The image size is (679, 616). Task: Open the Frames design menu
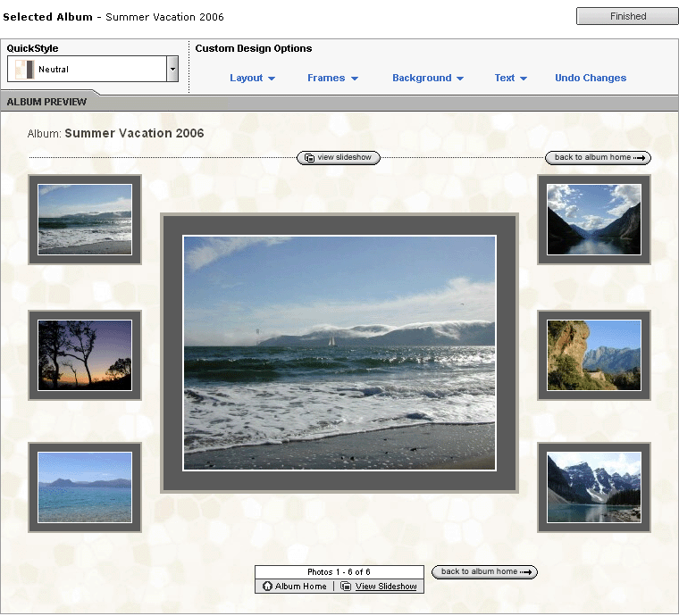[x=332, y=78]
